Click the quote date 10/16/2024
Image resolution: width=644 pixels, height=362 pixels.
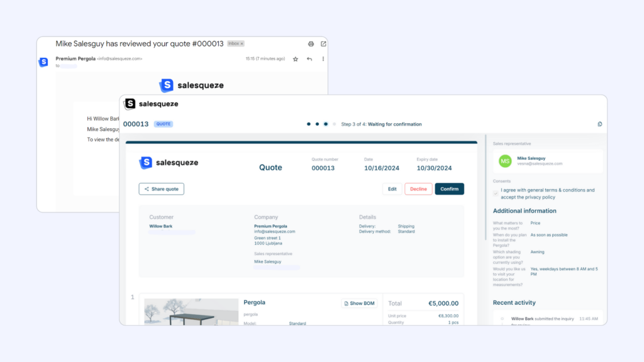382,168
